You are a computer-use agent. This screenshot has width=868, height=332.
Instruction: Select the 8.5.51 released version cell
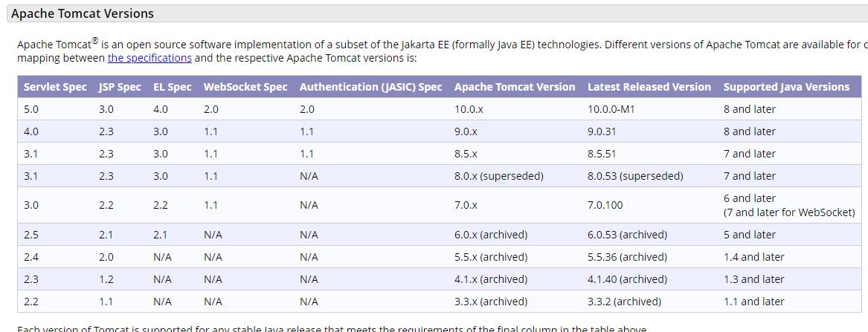[602, 154]
